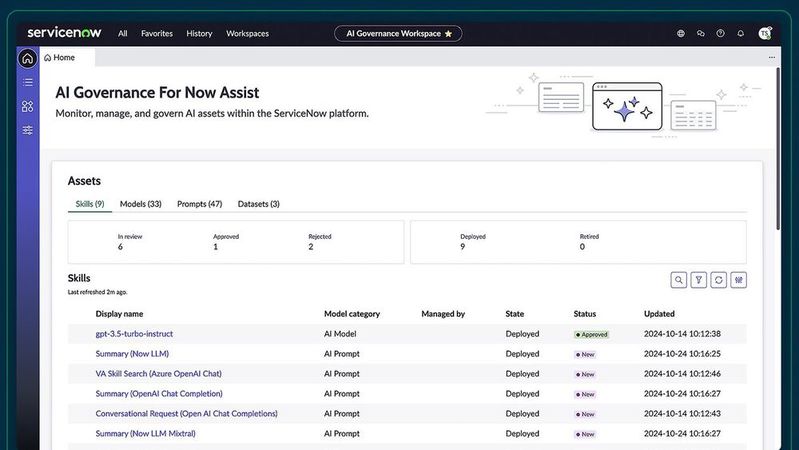Sort by Updated column header
Screen dimensions: 799x450
(x=659, y=314)
